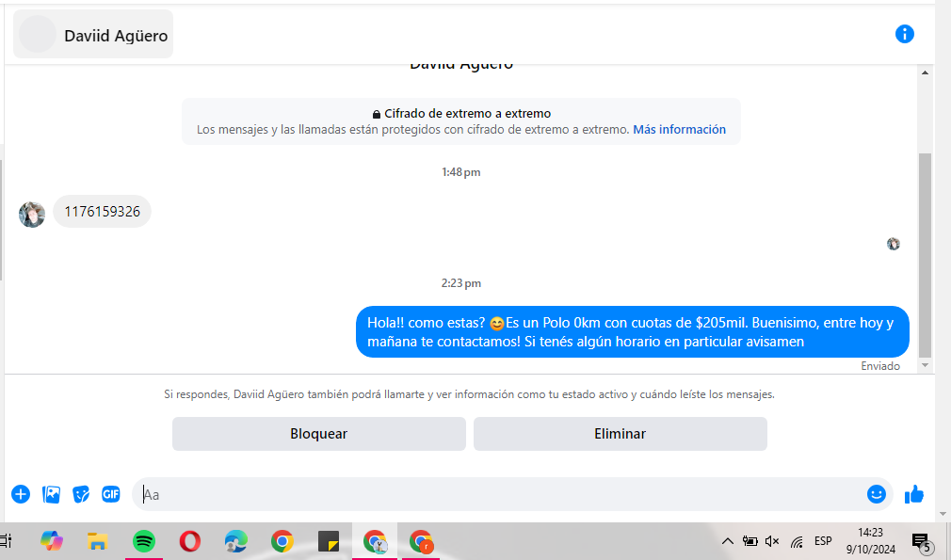
Task: Expand the system tray hidden icons chevron
Action: pos(727,541)
